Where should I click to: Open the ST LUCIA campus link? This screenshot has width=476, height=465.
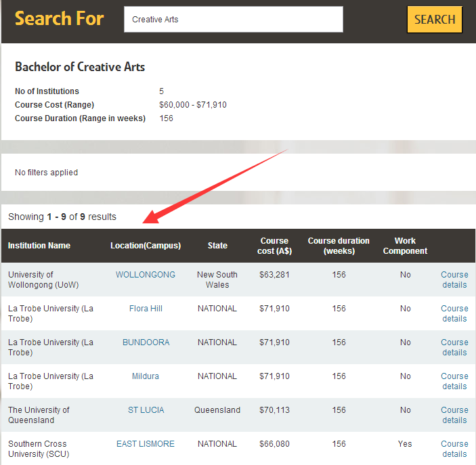click(x=146, y=410)
